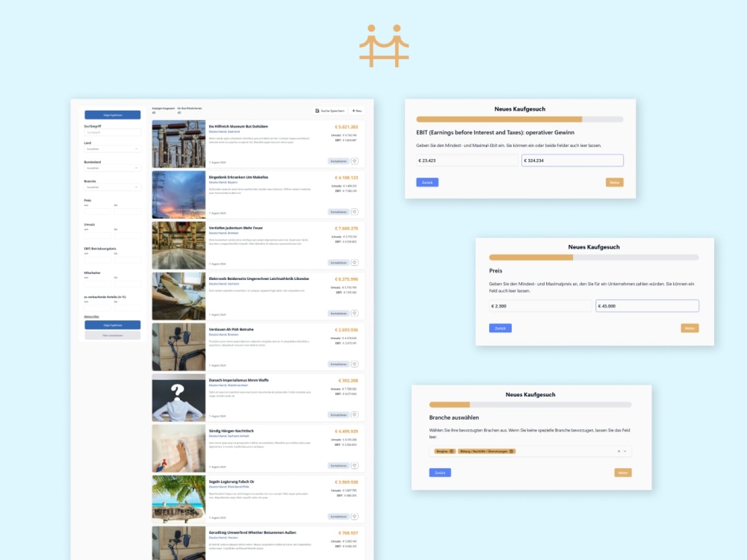Click the bottom blue 'Zeige Ergebnisse' button
This screenshot has height=560, width=747.
point(113,326)
